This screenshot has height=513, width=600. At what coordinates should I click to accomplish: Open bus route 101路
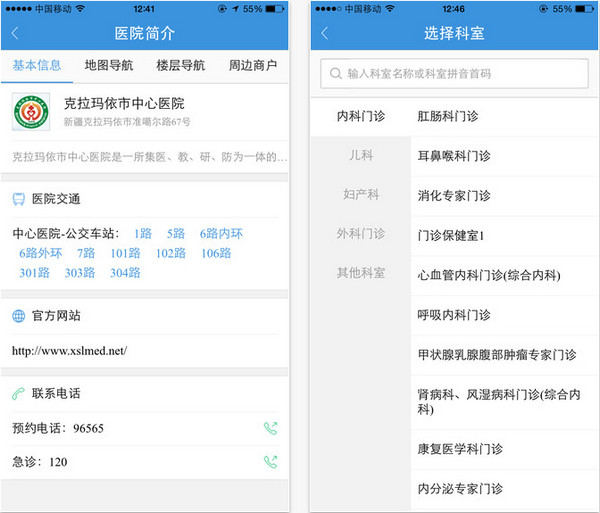(x=125, y=253)
